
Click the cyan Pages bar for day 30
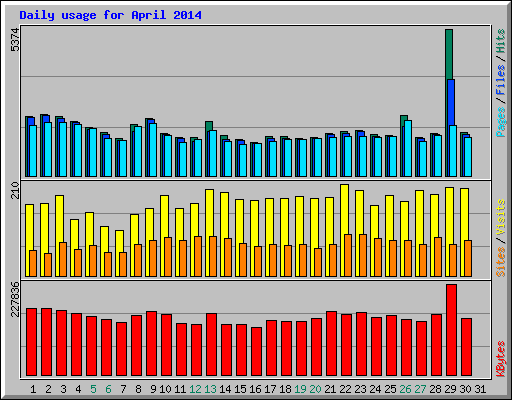tap(468, 157)
